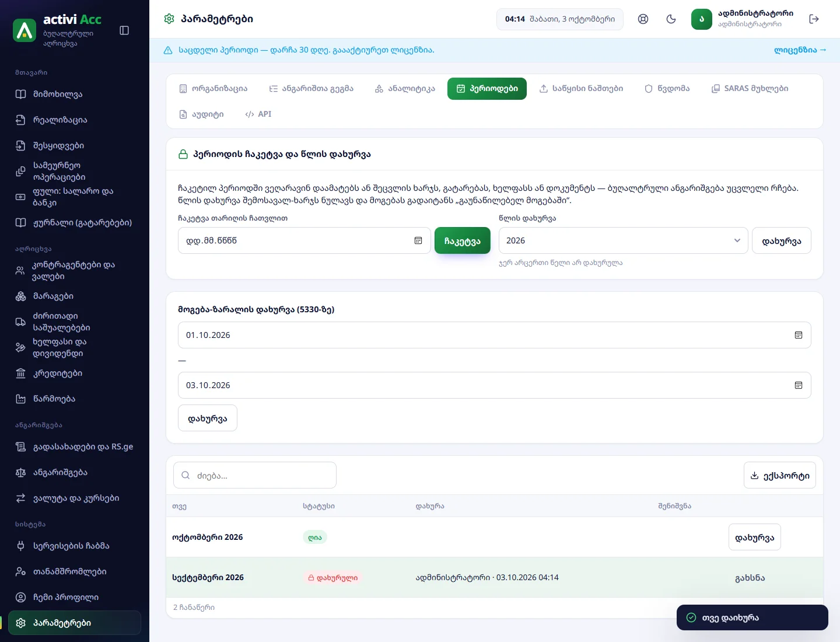Expand the 2026 year dropdown
This screenshot has height=642, width=840.
(x=623, y=240)
